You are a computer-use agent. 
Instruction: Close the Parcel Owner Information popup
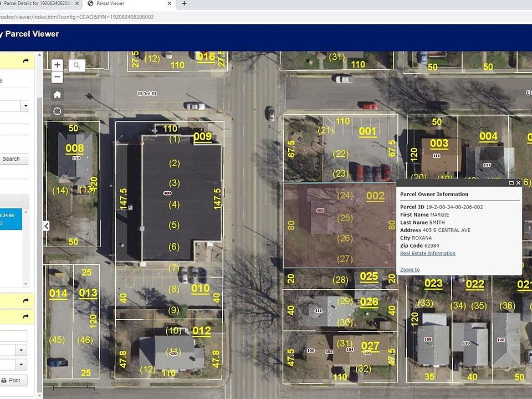tap(518, 183)
